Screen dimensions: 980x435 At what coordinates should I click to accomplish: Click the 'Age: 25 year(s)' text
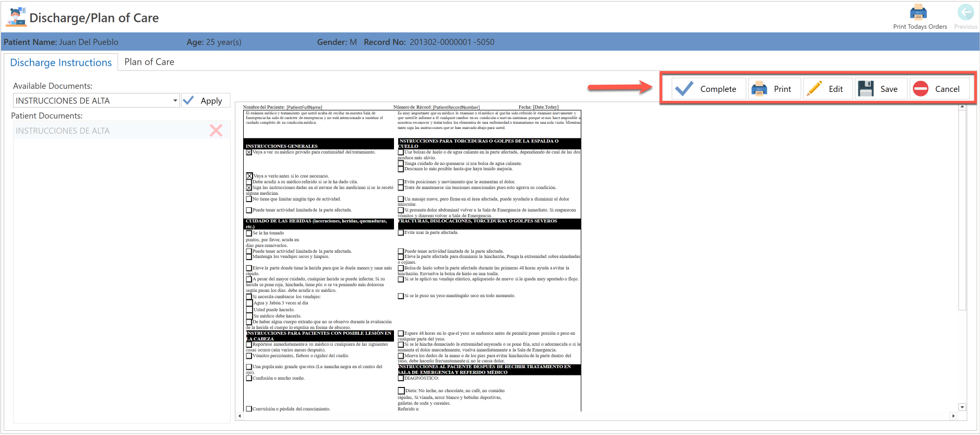tap(214, 42)
